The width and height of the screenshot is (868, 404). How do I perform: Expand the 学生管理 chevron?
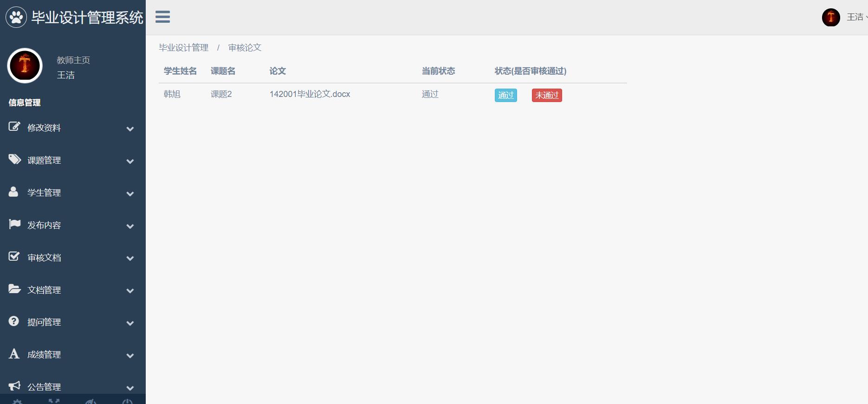(130, 194)
